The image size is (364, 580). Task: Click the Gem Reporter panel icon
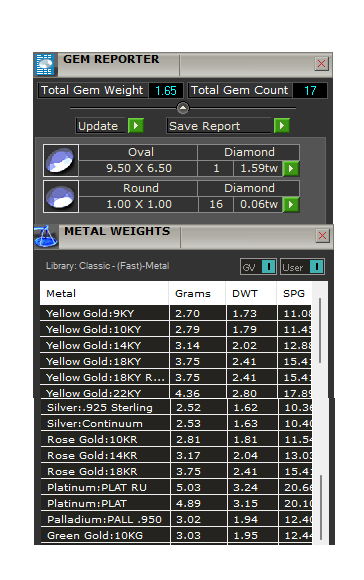[x=45, y=64]
